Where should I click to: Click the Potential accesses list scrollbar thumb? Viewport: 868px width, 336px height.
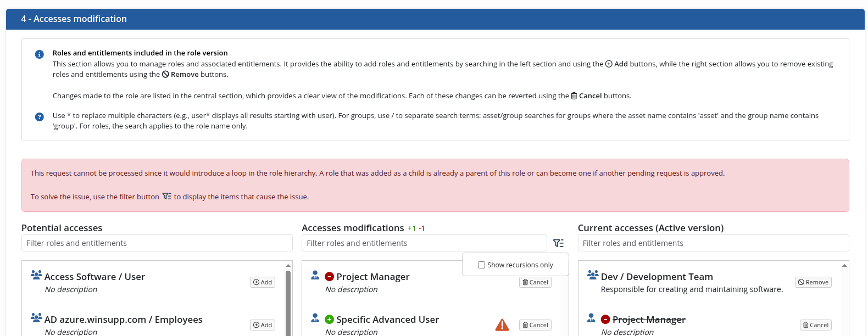[288, 303]
